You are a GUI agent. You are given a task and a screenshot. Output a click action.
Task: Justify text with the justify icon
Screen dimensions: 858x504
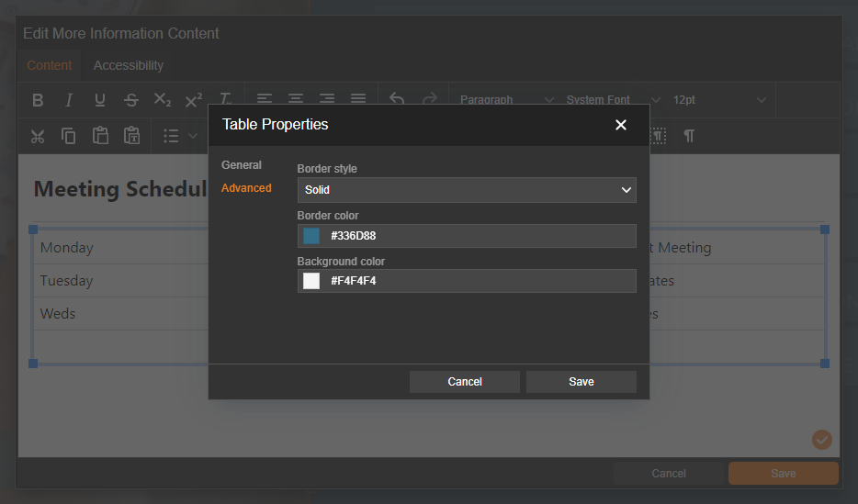[358, 99]
